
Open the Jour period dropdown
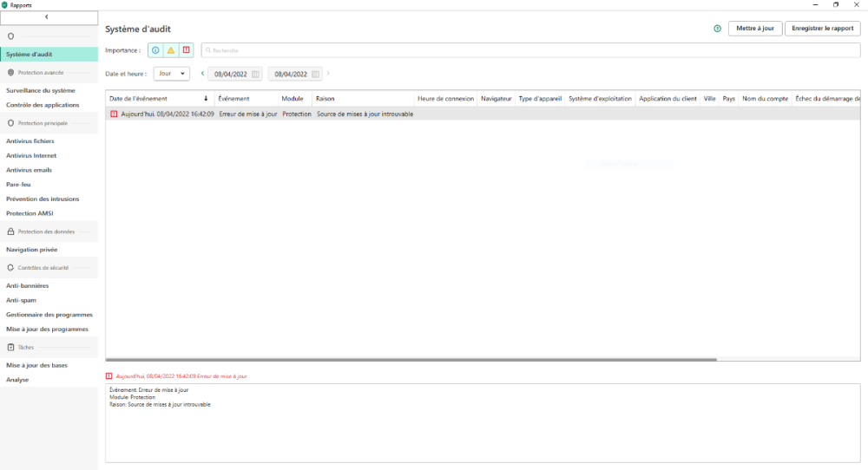(x=172, y=74)
